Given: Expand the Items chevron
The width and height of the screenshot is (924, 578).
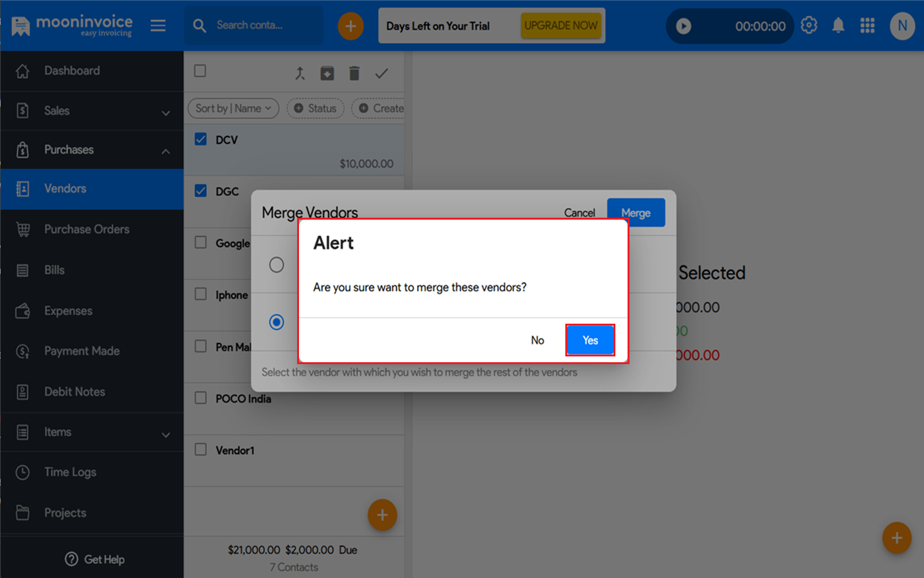Looking at the screenshot, I should click(x=166, y=435).
